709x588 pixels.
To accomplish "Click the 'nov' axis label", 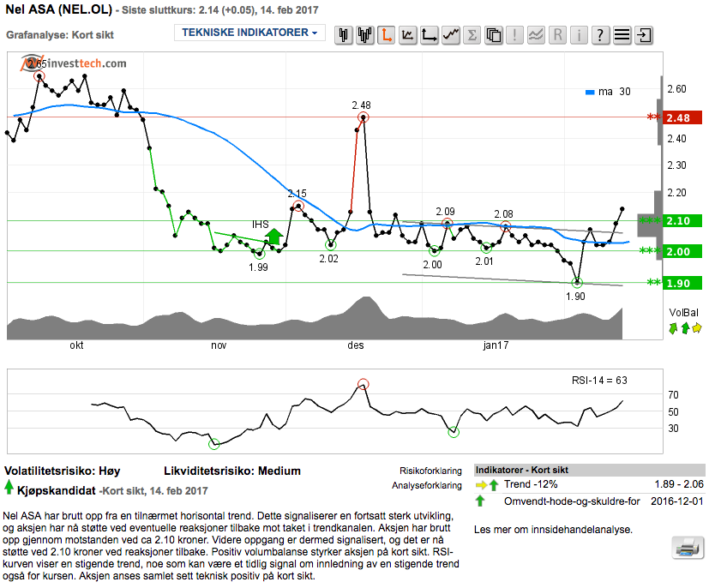I will (x=219, y=345).
